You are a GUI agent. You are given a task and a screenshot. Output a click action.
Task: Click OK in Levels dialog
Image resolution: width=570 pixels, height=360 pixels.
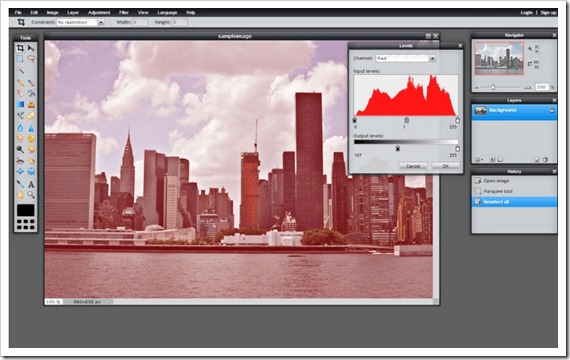pyautogui.click(x=445, y=166)
